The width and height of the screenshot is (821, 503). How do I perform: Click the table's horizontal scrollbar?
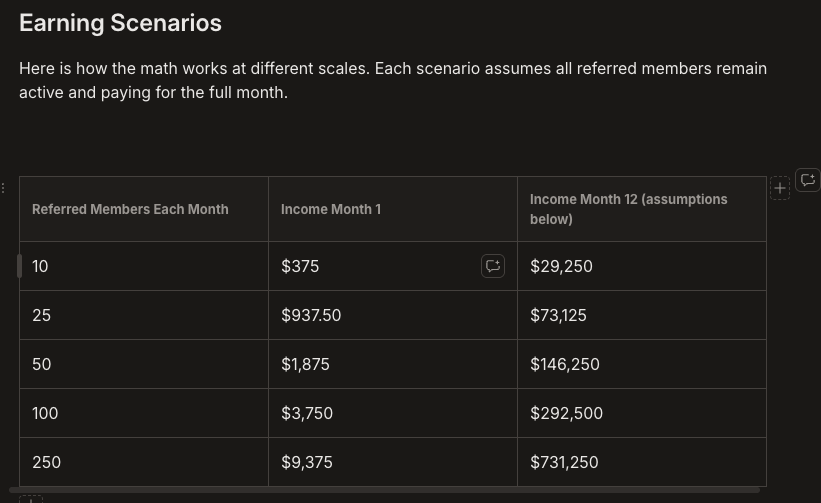coord(384,490)
